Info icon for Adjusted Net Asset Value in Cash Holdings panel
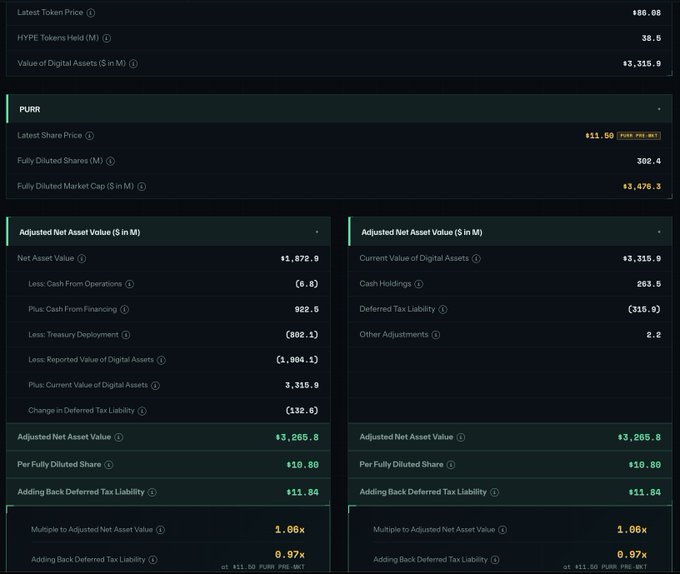This screenshot has height=574, width=680. click(x=461, y=437)
